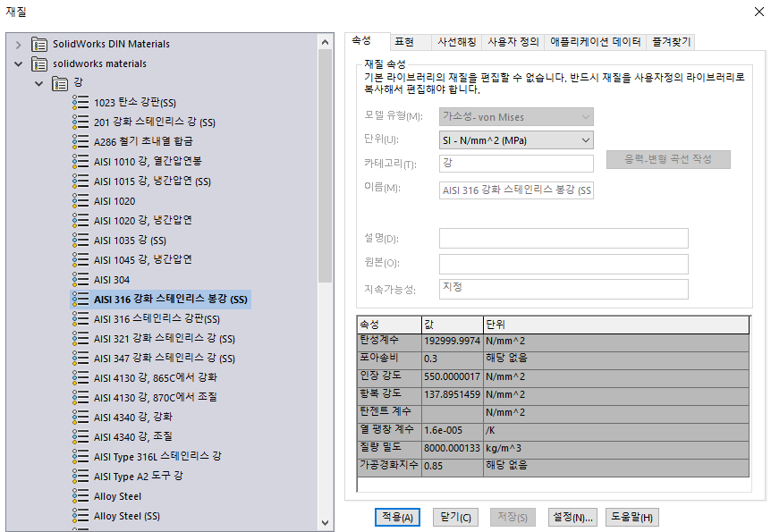Open the 사용자 정의 tab
Viewport: 771px width, 532px height.
pyautogui.click(x=513, y=42)
